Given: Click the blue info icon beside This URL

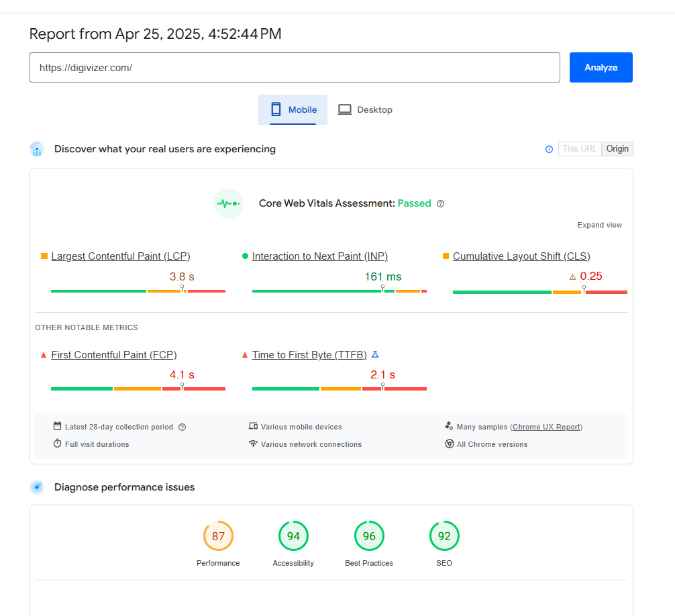Looking at the screenshot, I should pos(549,150).
